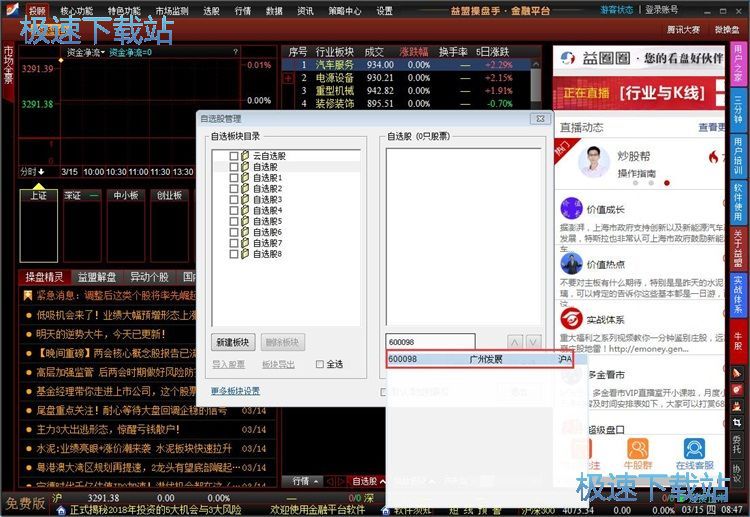The image size is (750, 517).
Task: Click the 委托 sidebar button
Action: coord(737,444)
